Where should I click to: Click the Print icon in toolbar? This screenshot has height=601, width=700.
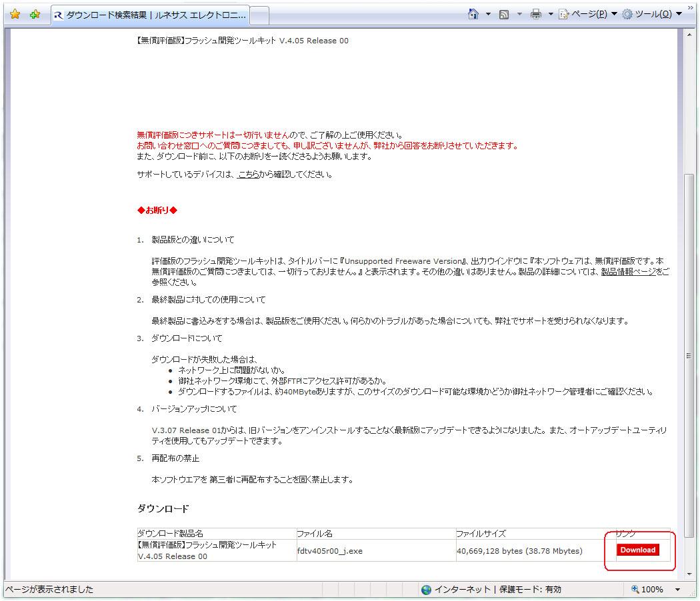click(535, 14)
